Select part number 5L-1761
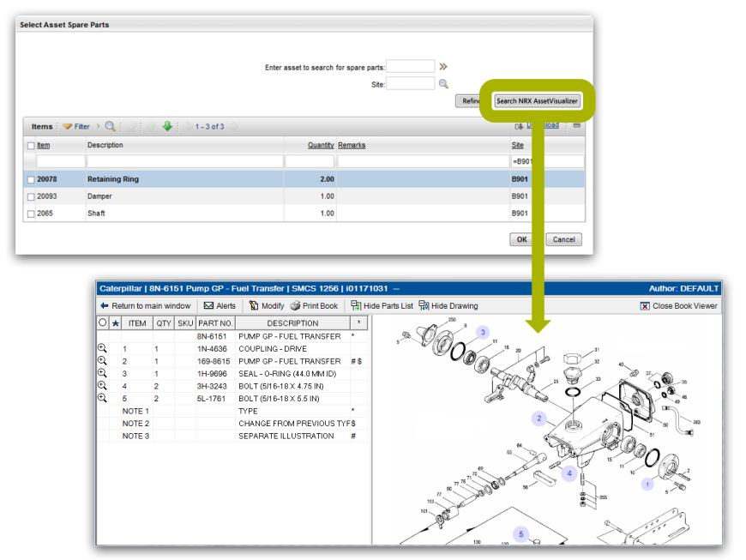The image size is (746, 560). click(x=211, y=398)
